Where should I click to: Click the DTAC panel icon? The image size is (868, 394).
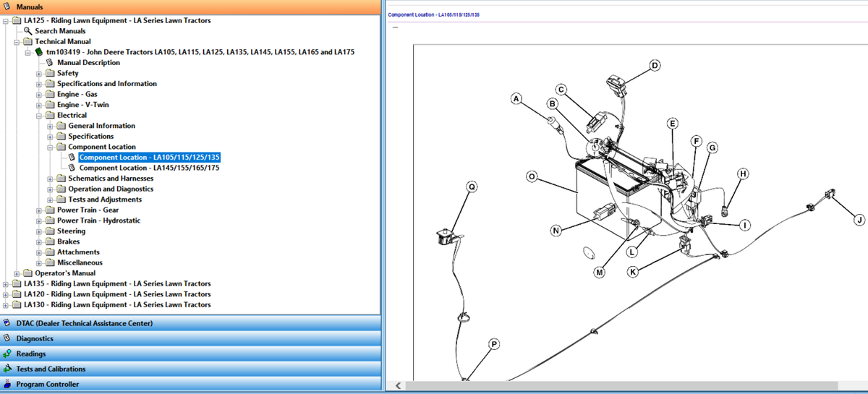pyautogui.click(x=7, y=323)
